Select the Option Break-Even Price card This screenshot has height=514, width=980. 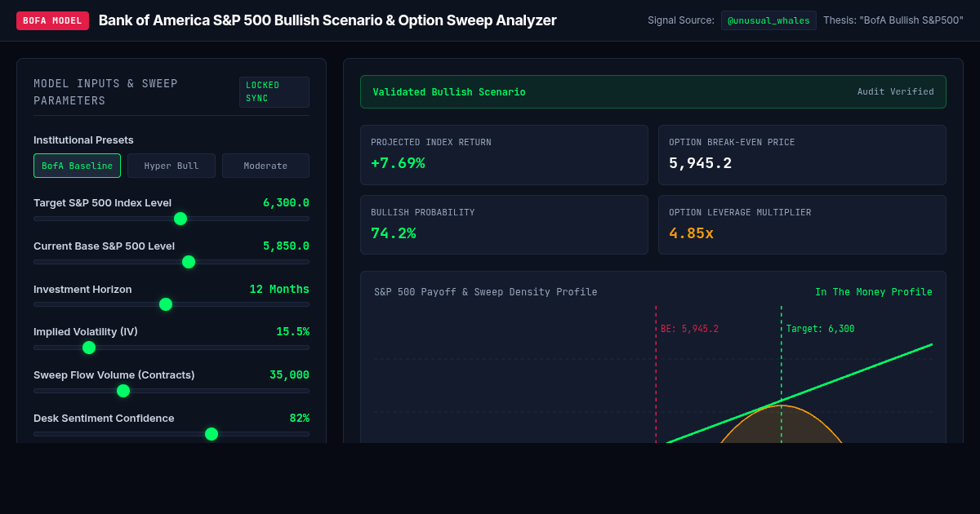click(802, 155)
